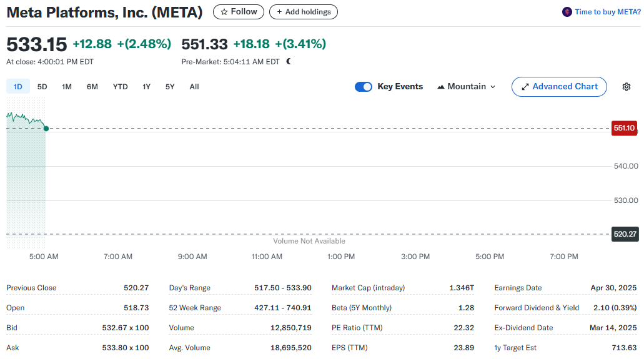Click the Bid value 532.67 x 100
Image resolution: width=644 pixels, height=359 pixels.
tap(126, 328)
